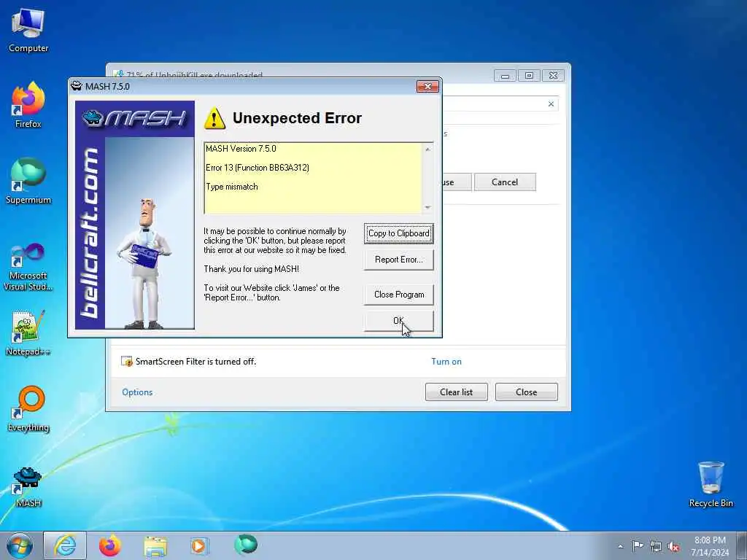This screenshot has height=560, width=747.
Task: Open the Windows Start menu
Action: click(x=20, y=545)
